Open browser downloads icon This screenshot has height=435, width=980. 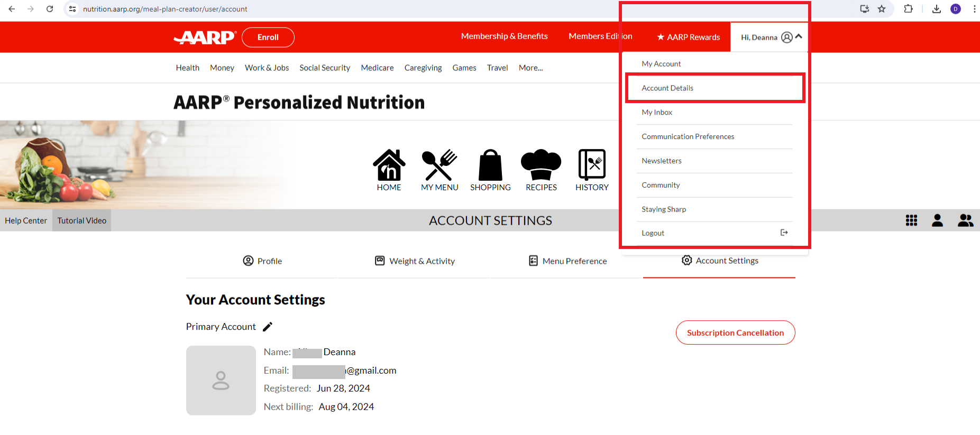point(937,9)
